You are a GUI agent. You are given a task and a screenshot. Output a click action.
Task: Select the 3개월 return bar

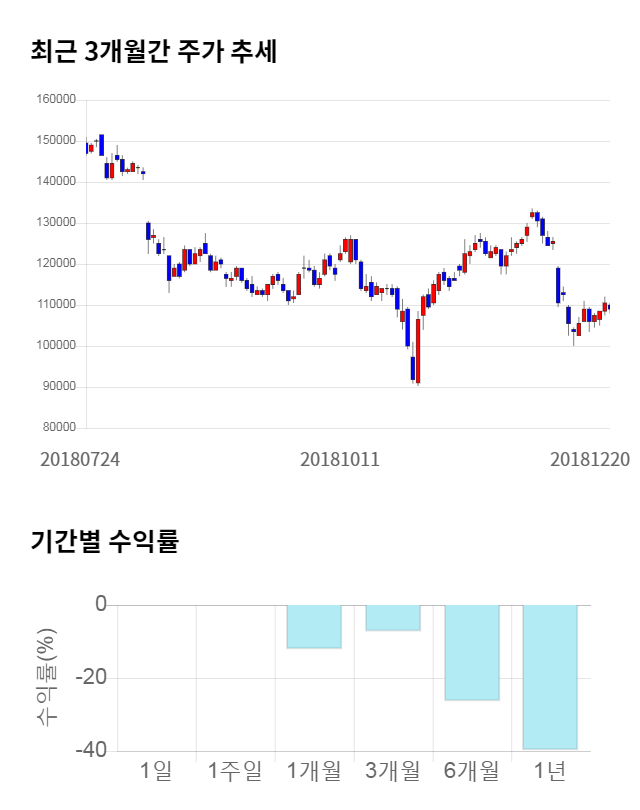point(392,618)
